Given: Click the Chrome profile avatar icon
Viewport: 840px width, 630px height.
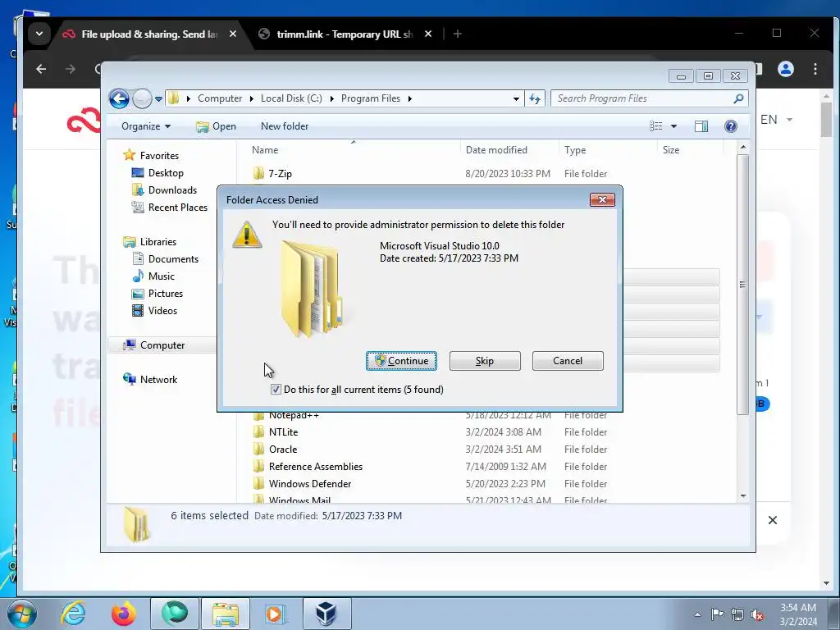Looking at the screenshot, I should coord(785,69).
